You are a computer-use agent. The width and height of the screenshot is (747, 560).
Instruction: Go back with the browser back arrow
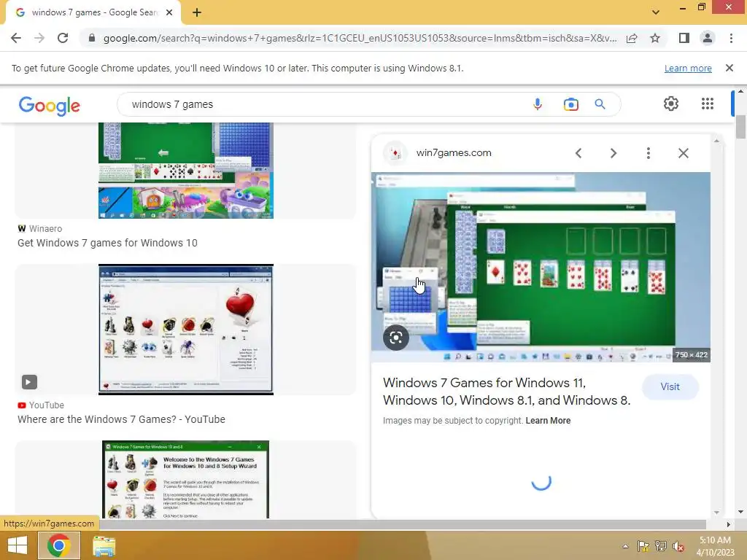point(16,38)
